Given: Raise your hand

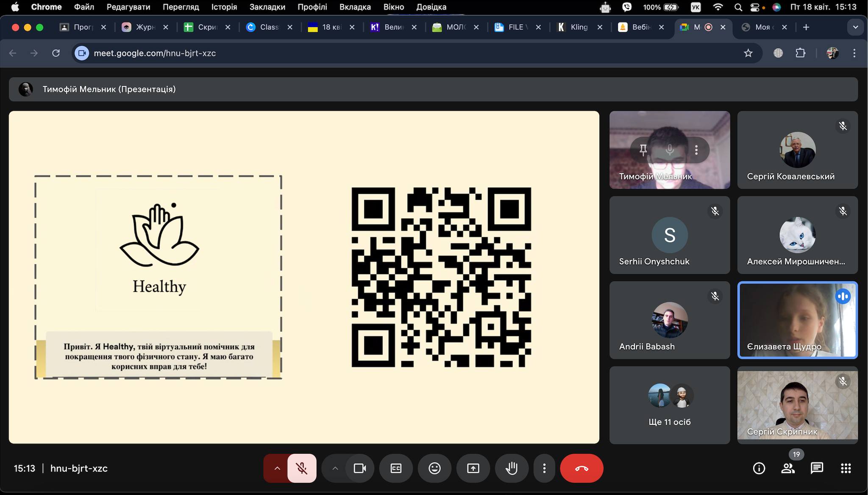Looking at the screenshot, I should click(512, 468).
